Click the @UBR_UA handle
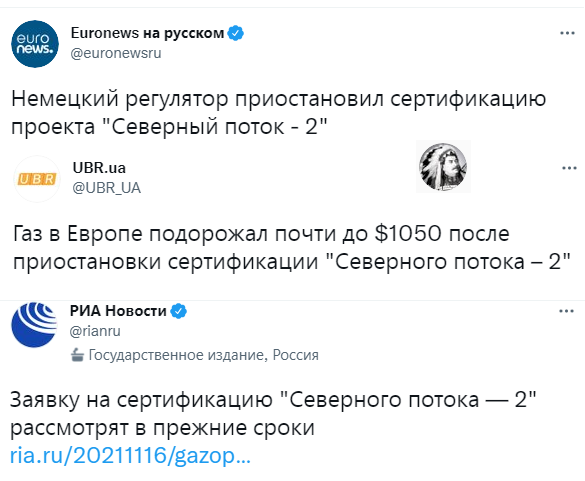Viewport: 585px width, 481px height. [x=107, y=188]
